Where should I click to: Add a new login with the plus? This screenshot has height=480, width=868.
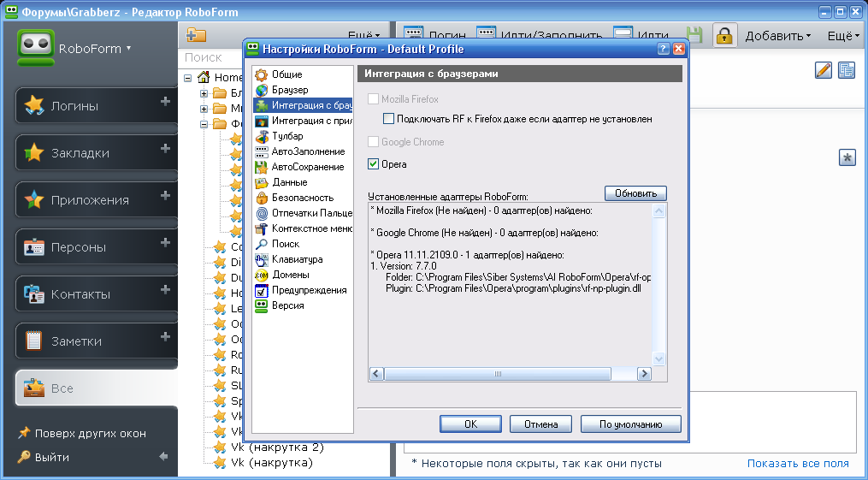tap(165, 101)
